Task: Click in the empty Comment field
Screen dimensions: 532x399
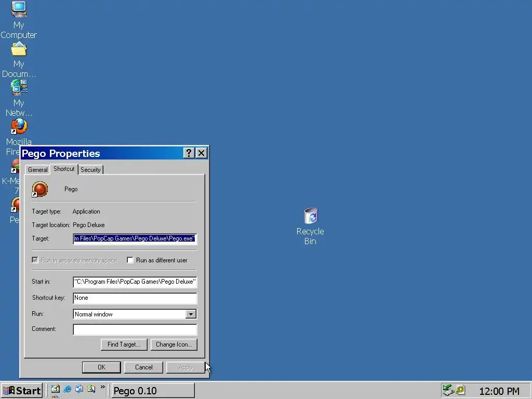Action: coord(135,329)
